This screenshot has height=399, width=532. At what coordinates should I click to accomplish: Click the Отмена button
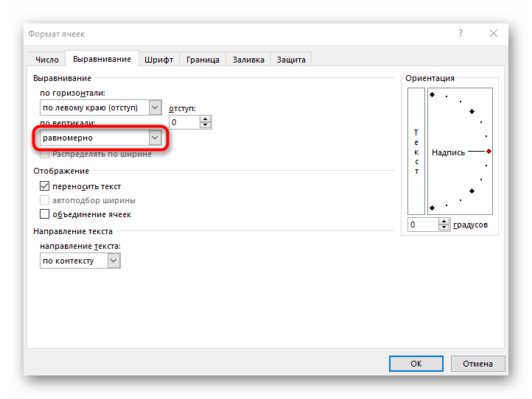coord(477,364)
